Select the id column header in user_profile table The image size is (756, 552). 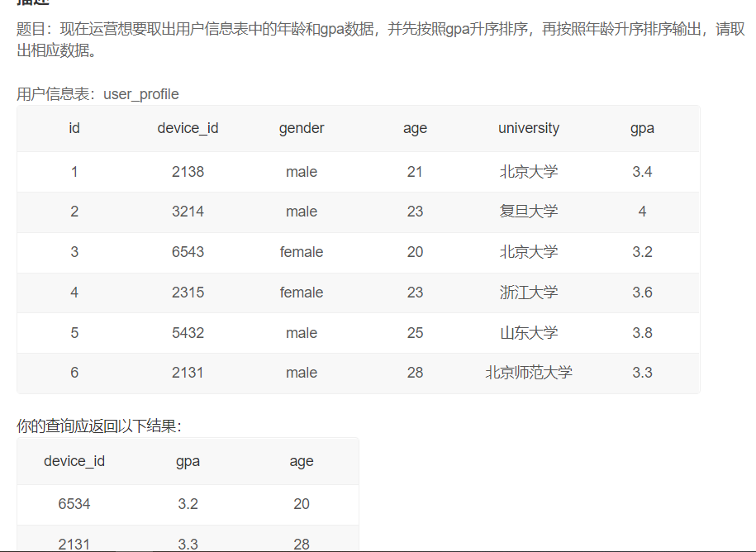click(74, 128)
